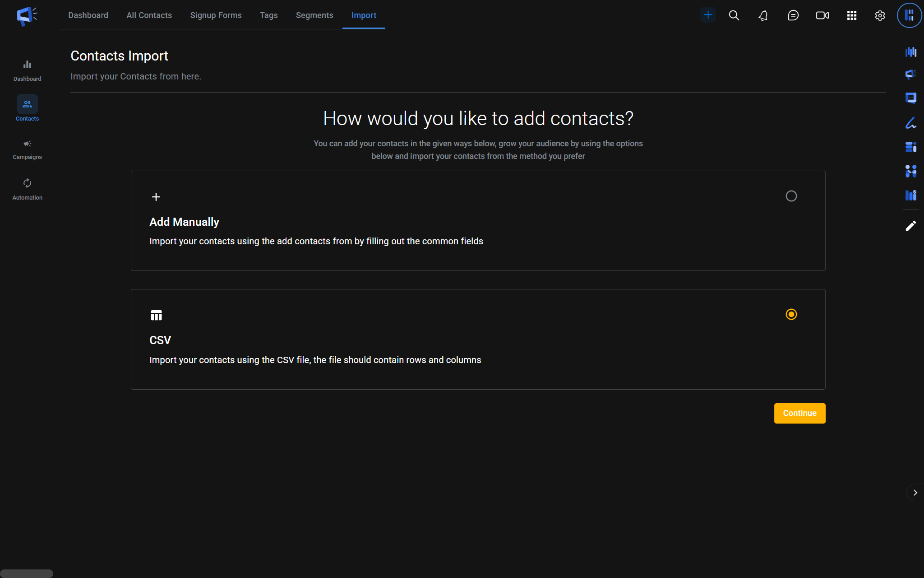Open the apps grid launcher
This screenshot has width=924, height=578.
[851, 15]
